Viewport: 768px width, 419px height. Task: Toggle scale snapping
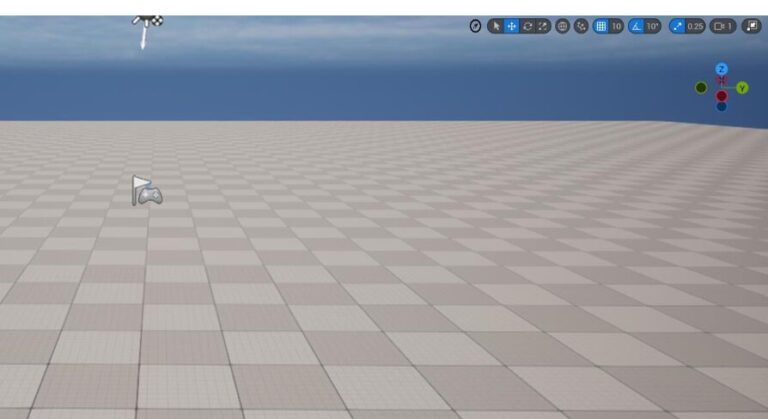pos(677,26)
